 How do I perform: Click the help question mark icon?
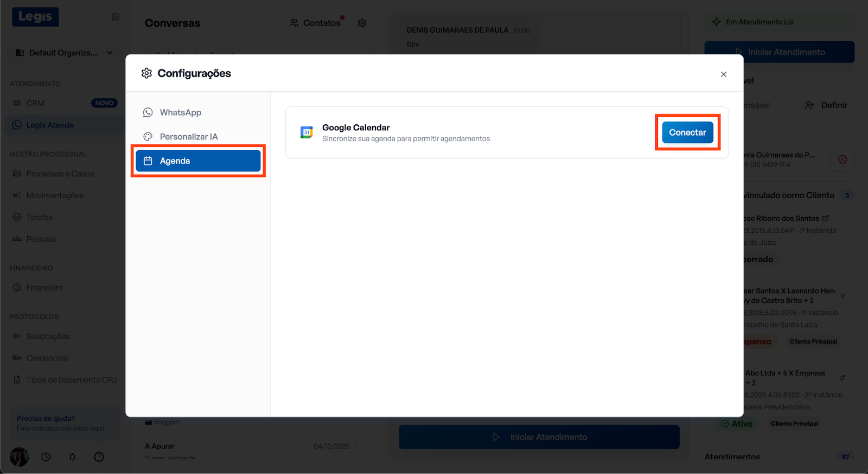(99, 457)
